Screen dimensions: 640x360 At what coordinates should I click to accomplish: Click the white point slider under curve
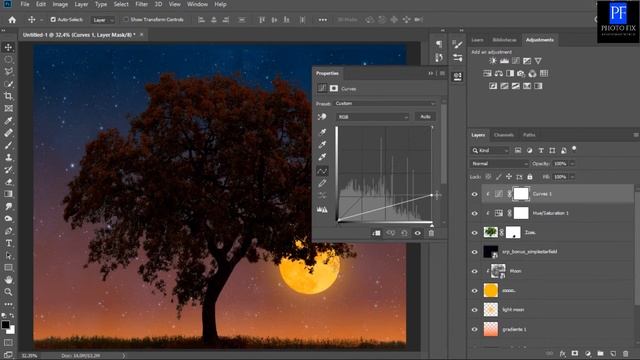point(432,225)
